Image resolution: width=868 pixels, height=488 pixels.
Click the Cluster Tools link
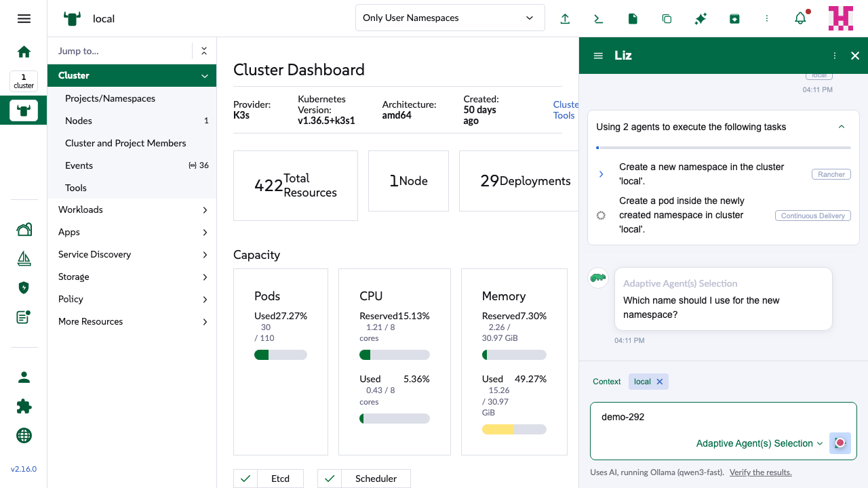pyautogui.click(x=566, y=110)
